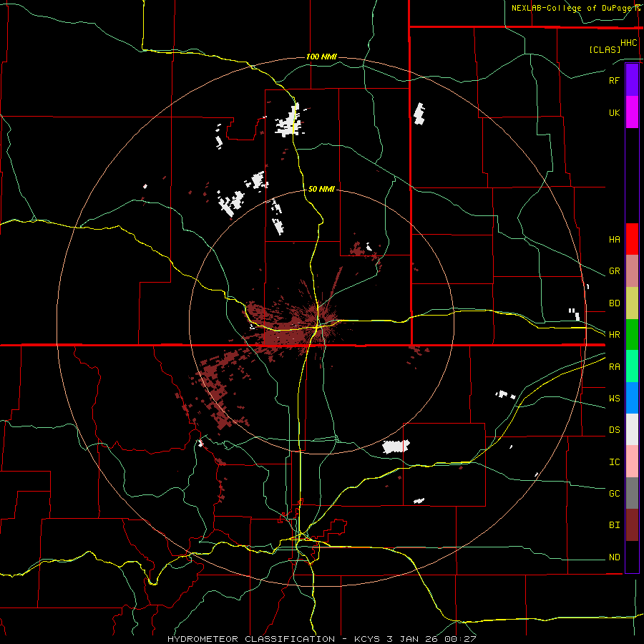Viewport: 644px width, 644px height.
Task: Click the 100 NMI range ring label
Action: coord(321,57)
